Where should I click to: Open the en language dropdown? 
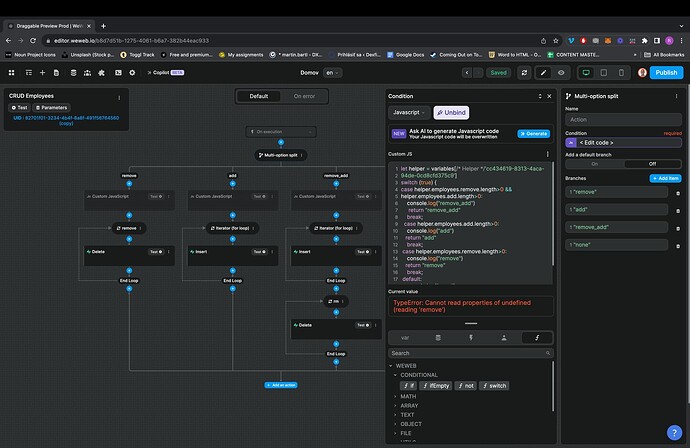coord(332,73)
